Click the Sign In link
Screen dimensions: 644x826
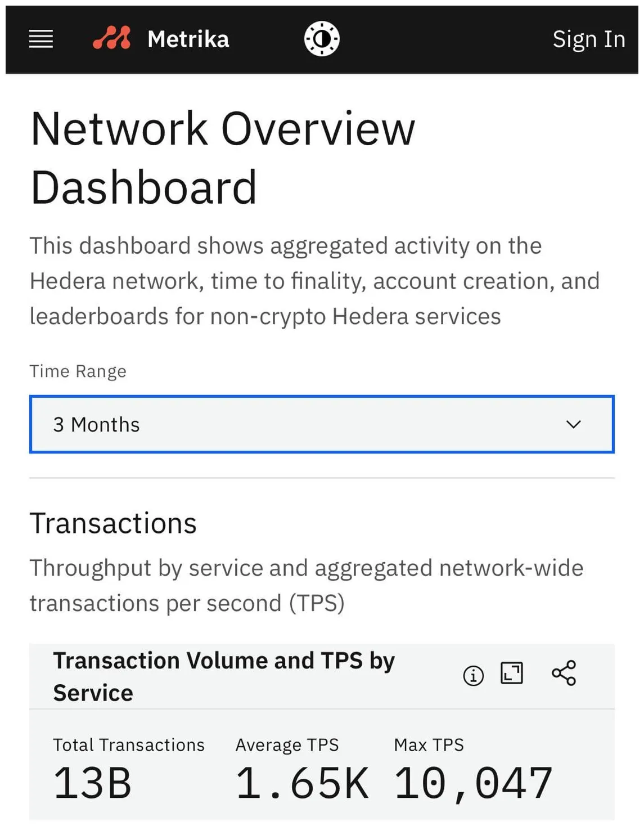click(588, 39)
